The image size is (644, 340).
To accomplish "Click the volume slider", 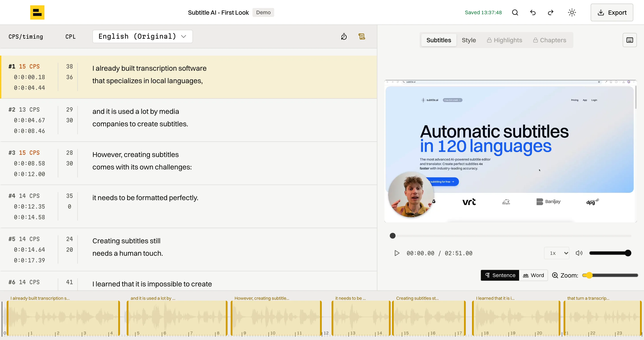I will [x=610, y=253].
